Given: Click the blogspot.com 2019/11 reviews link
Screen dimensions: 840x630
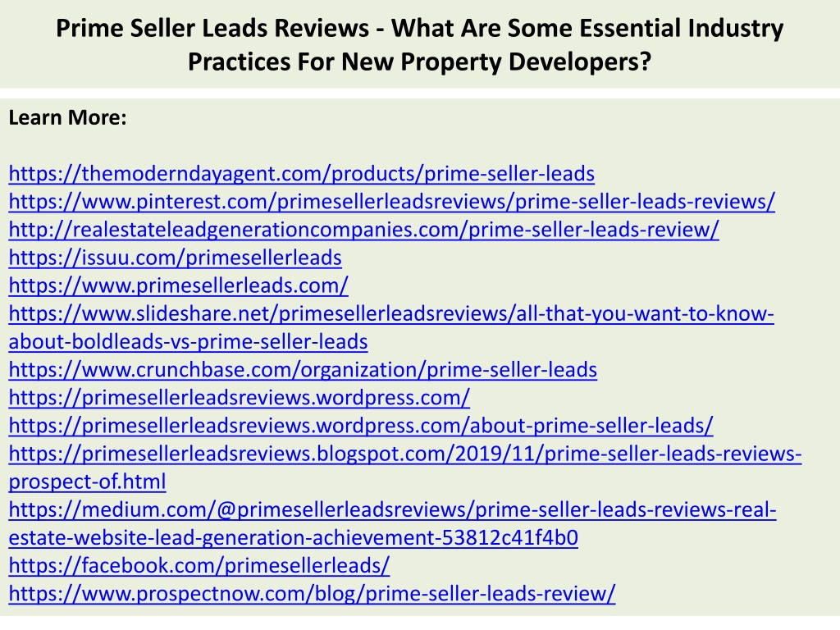Looking at the screenshot, I should click(x=405, y=454).
